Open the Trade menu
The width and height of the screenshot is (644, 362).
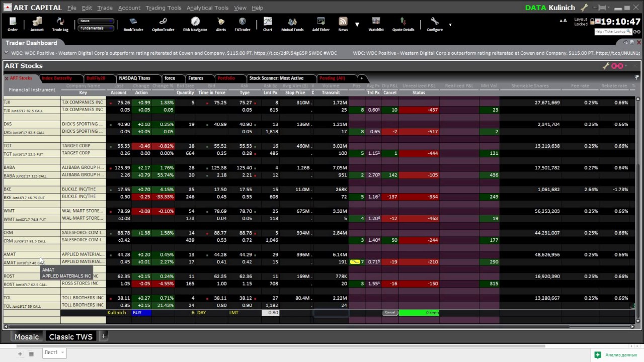pos(105,8)
